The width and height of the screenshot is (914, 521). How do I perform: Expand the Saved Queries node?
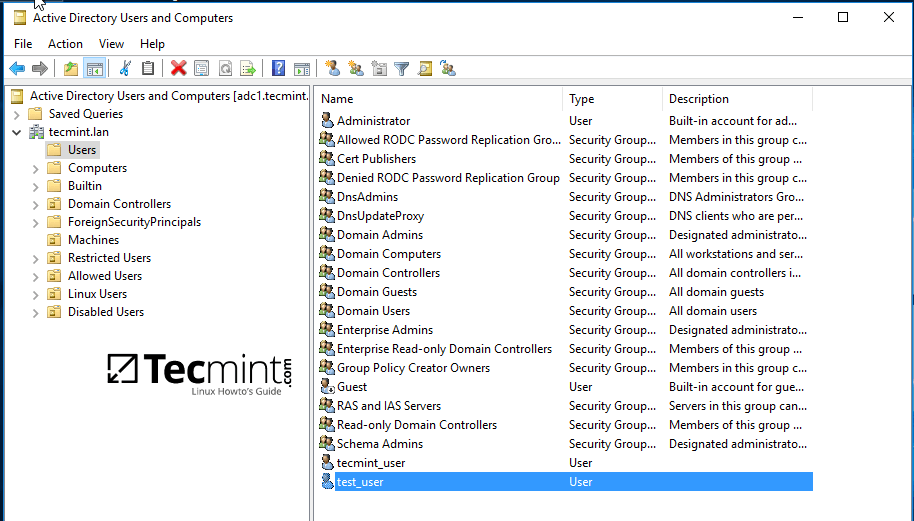17,114
